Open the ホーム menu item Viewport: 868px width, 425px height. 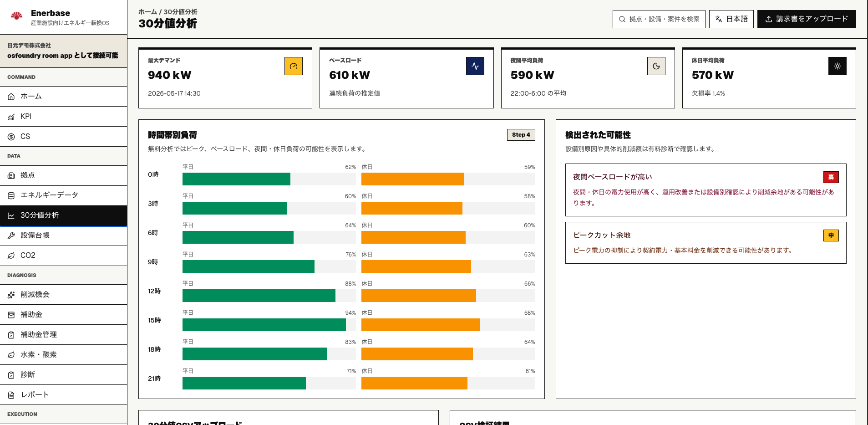pos(64,97)
